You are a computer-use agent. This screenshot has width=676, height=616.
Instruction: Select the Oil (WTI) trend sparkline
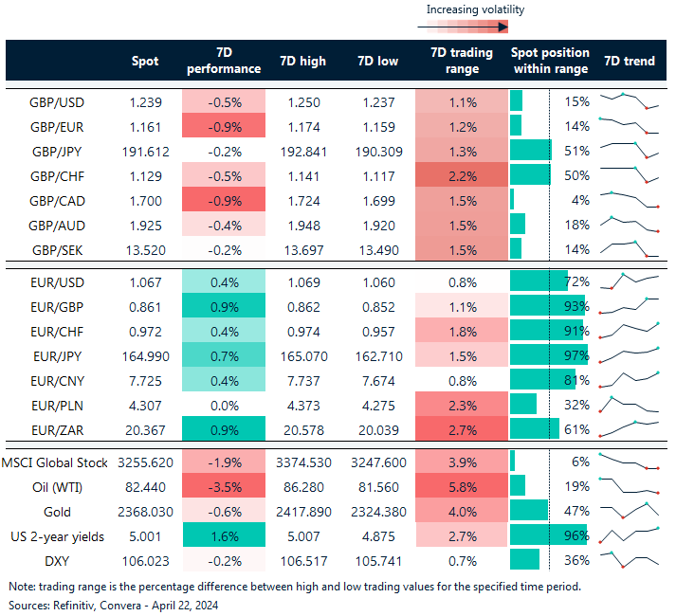[629, 486]
